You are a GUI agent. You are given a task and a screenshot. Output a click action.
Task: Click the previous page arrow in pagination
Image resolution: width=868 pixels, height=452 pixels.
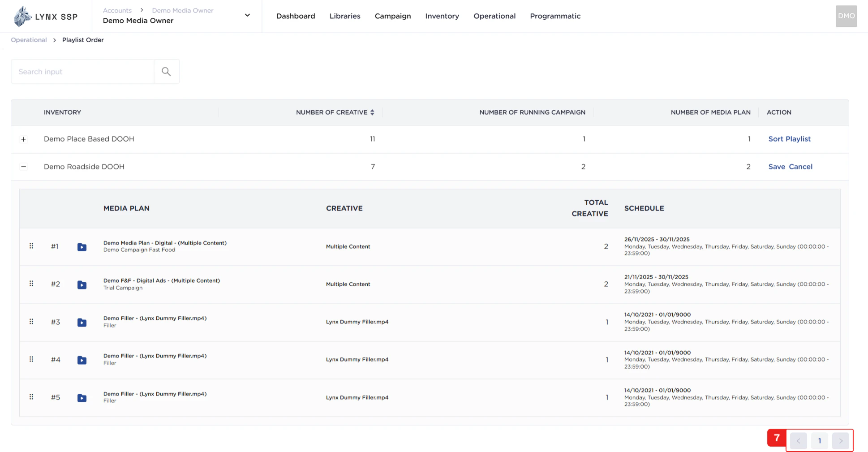click(798, 441)
